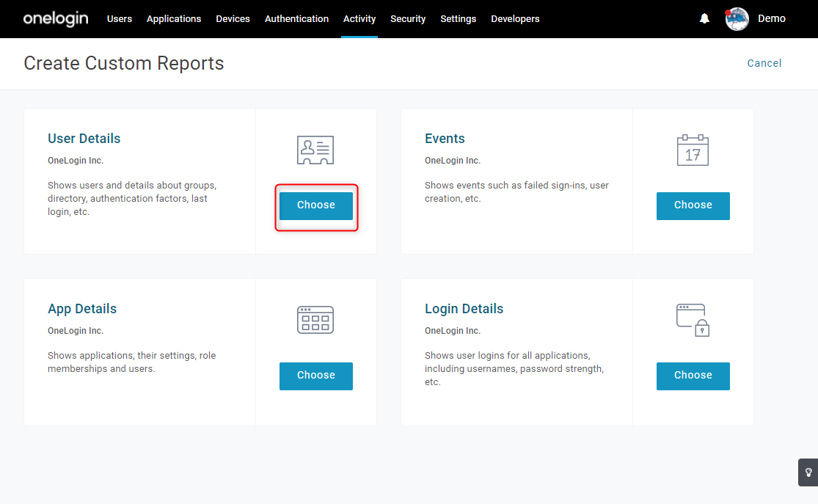Click 'OneLogin Inc.' under User Details
This screenshot has height=504, width=818.
[76, 161]
